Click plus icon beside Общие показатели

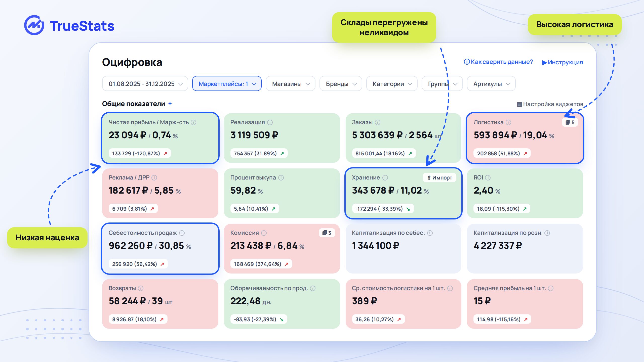[170, 104]
